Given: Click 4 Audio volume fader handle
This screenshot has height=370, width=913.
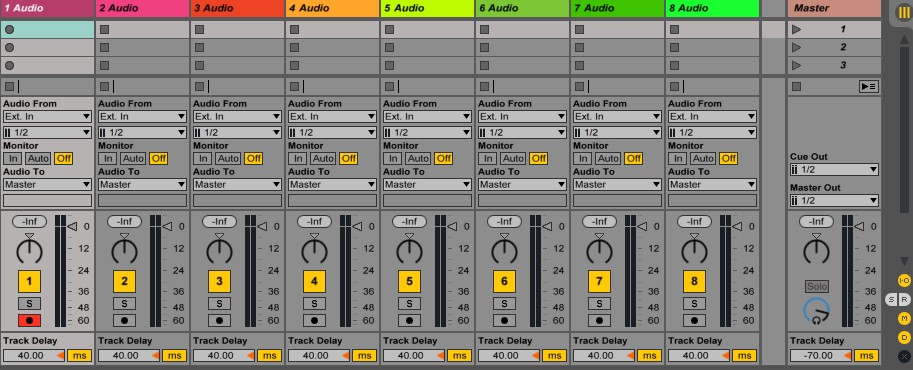Looking at the screenshot, I should (358, 226).
